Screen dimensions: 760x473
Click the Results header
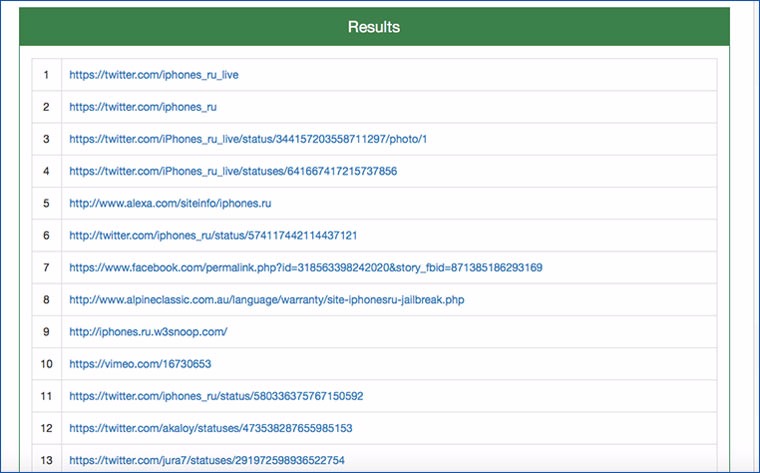click(x=374, y=27)
